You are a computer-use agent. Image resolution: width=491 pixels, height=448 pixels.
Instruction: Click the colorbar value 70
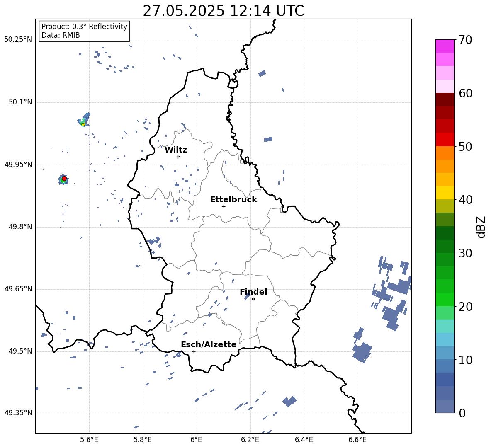(466, 40)
